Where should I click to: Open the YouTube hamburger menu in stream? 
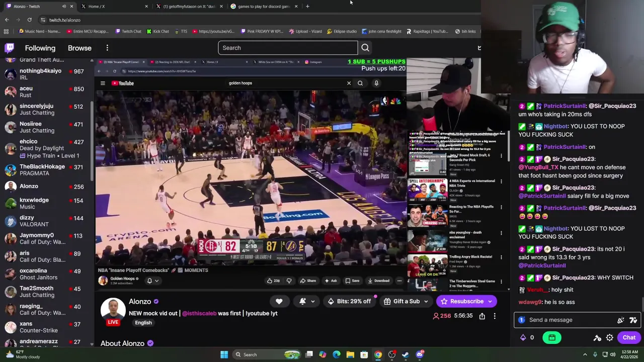pos(103,83)
